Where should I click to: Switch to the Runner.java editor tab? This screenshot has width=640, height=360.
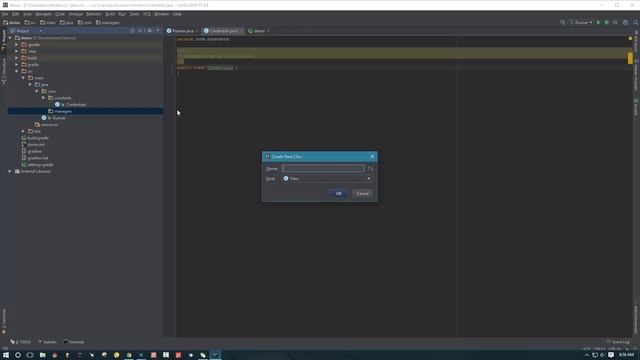click(x=182, y=31)
